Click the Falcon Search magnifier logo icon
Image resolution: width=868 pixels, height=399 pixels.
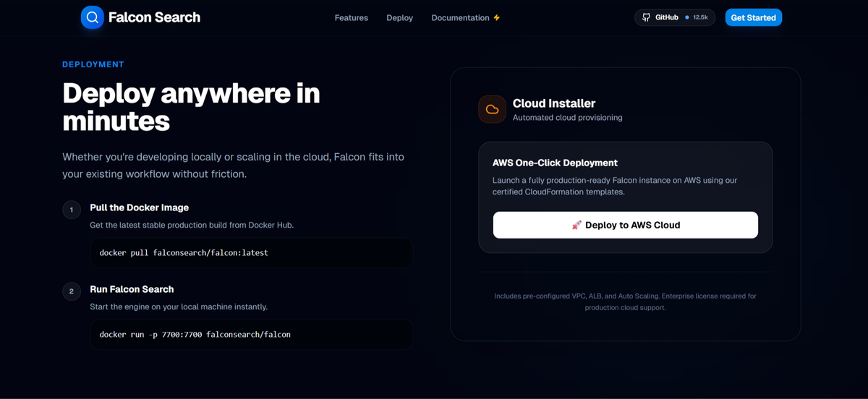93,17
